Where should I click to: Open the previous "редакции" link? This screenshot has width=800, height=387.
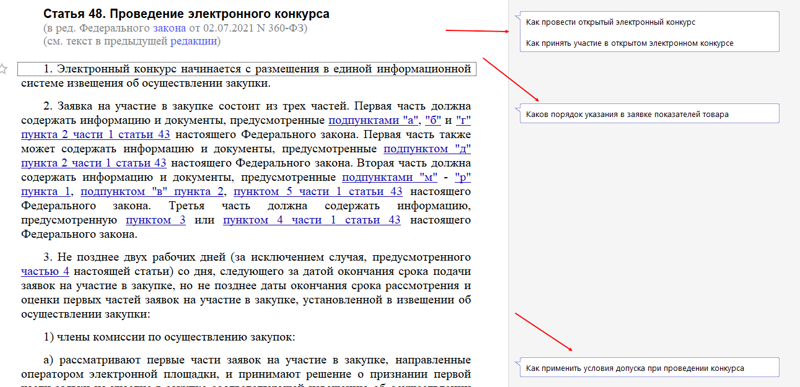193,42
